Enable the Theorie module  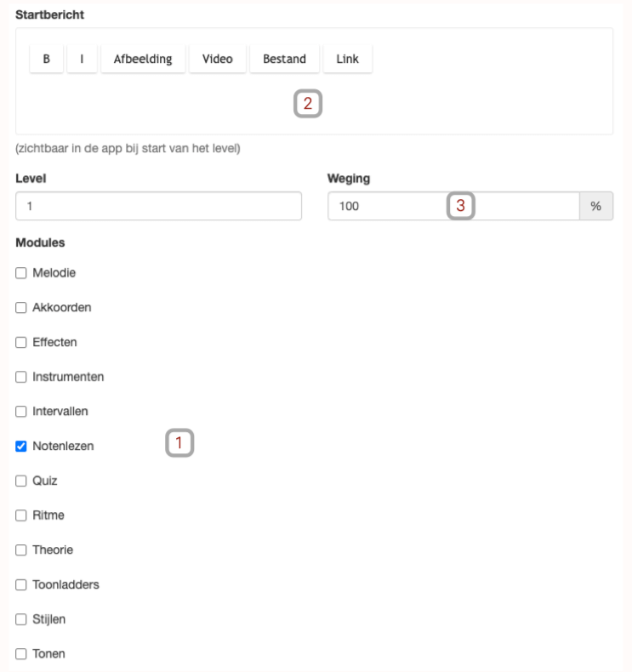tap(21, 550)
